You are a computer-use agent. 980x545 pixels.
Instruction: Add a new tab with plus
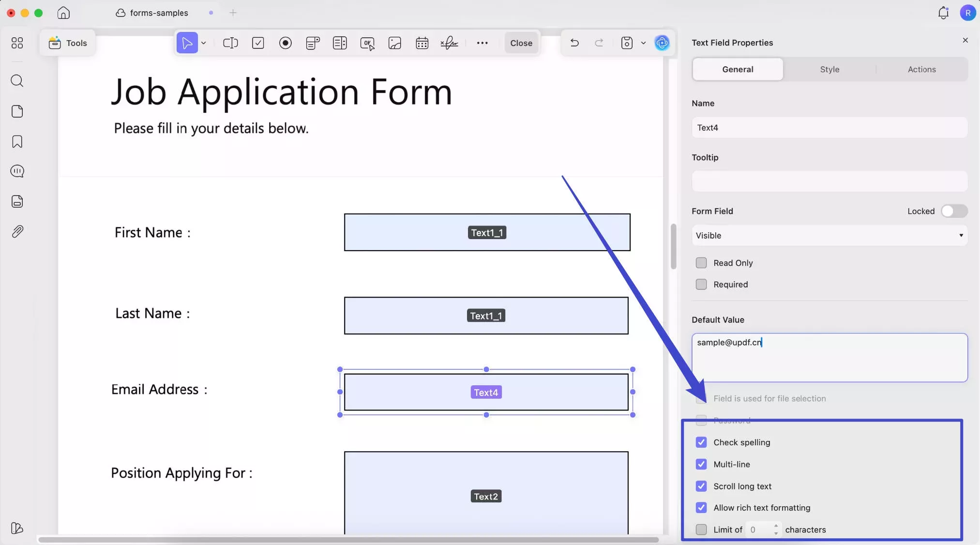[233, 13]
